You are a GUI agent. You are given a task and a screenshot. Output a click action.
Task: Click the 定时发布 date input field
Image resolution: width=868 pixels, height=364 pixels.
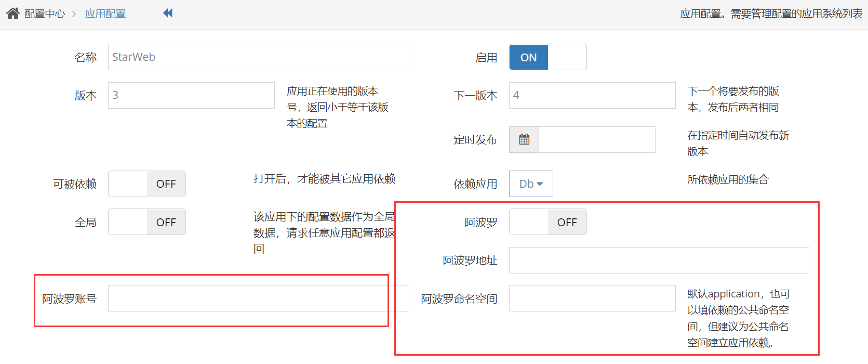click(597, 139)
